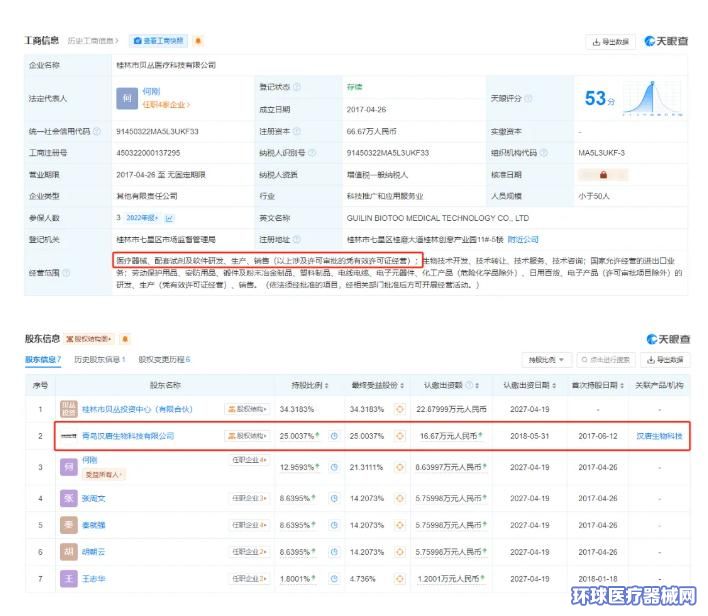Viewport: 708px width, 616px height.
Task: Open shareholder 胡朝云 link
Action: pyautogui.click(x=93, y=552)
